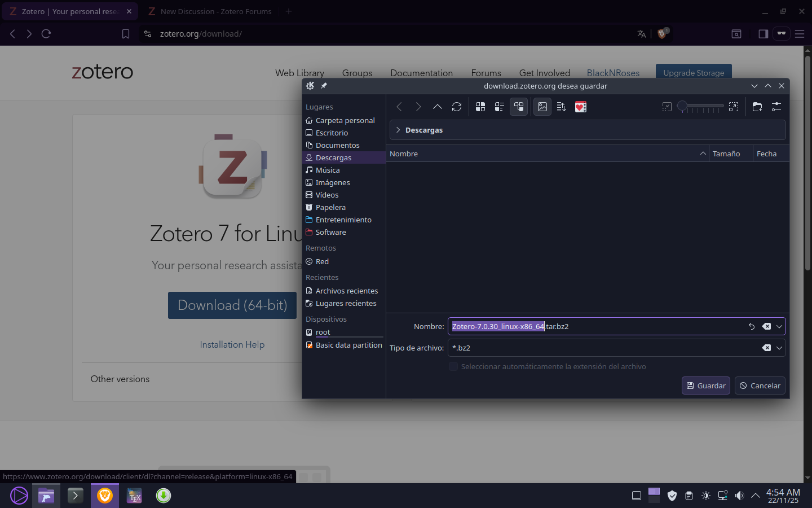
Task: Open Imágenes in places sidebar
Action: click(x=344, y=182)
